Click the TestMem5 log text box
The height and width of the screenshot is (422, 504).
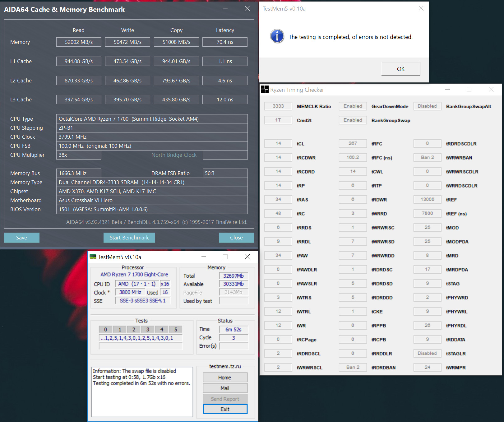click(142, 392)
